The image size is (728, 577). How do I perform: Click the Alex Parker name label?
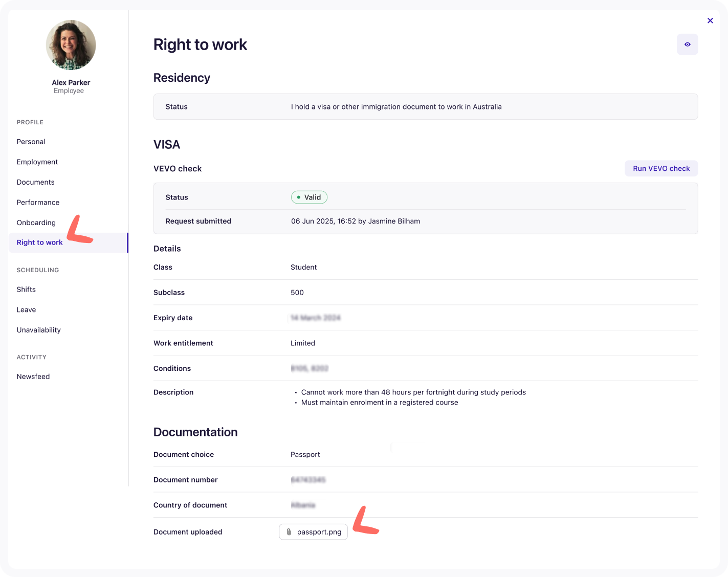(71, 82)
